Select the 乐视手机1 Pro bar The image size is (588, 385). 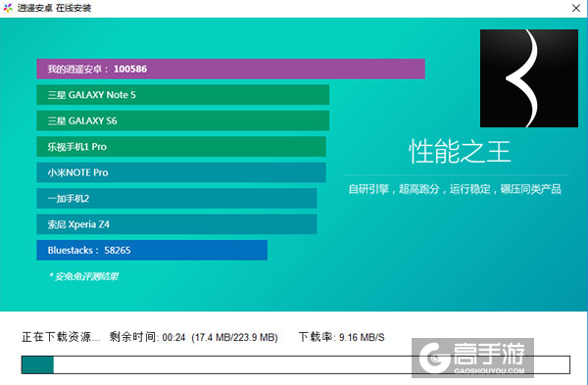[x=181, y=146]
